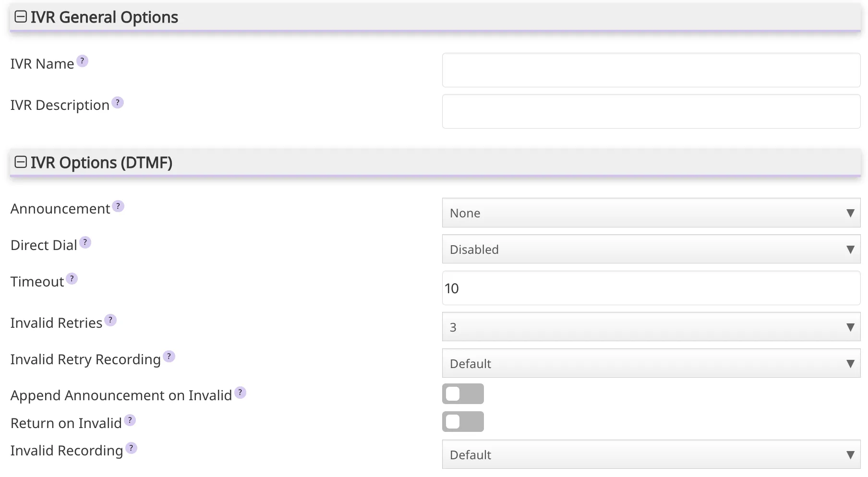
Task: Click the IVR Description help icon
Action: [x=118, y=102]
